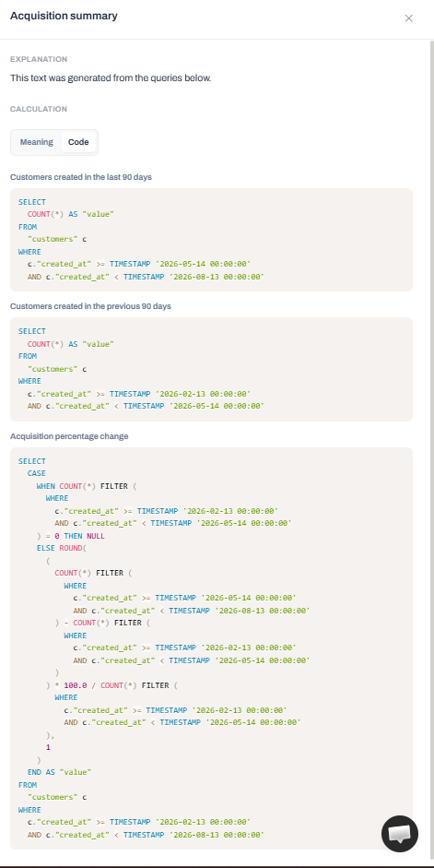Click 'This text was generated from the queries below.'
Image resolution: width=434 pixels, height=868 pixels.
point(111,78)
